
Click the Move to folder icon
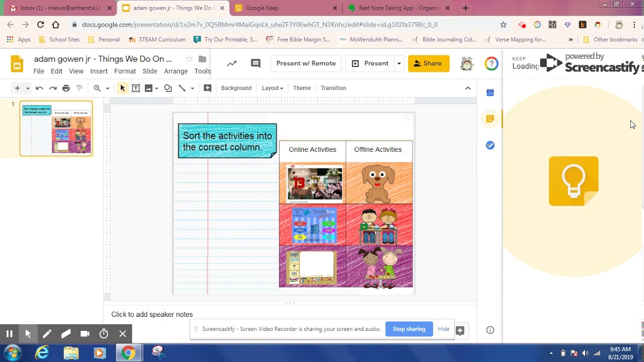coord(202,59)
